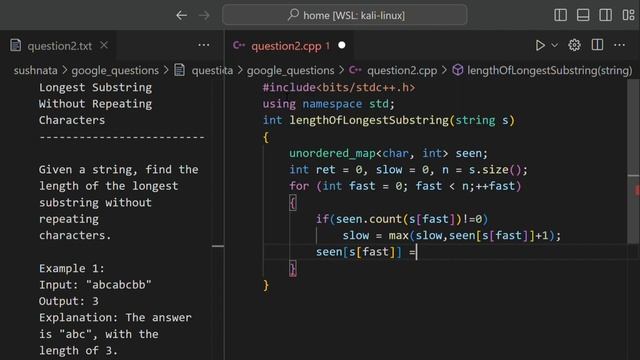Click the C++ icon in right breadcrumb
640x360 pixels.
(x=355, y=70)
